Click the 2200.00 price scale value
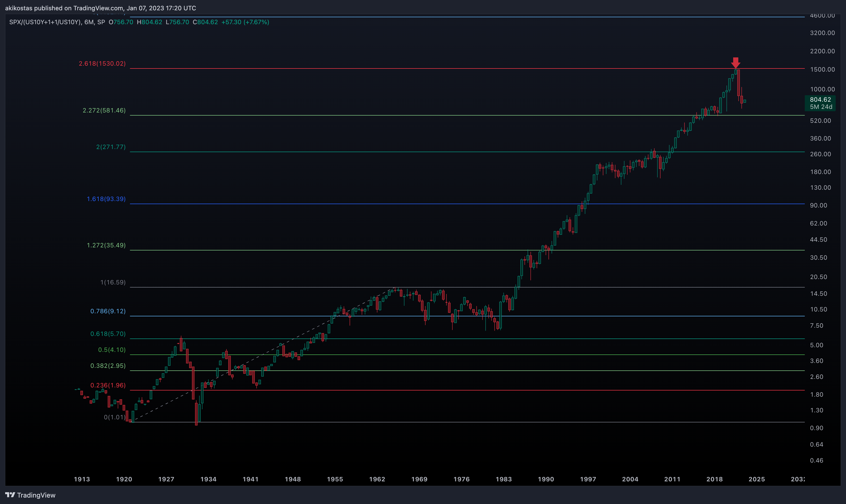 pos(822,51)
